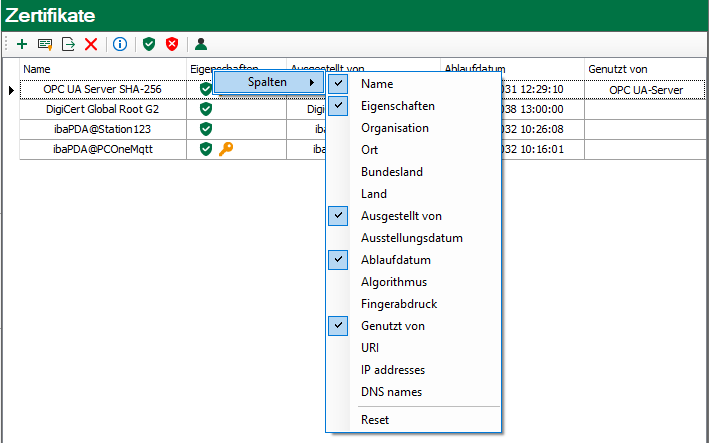This screenshot has width=709, height=443.
Task: Open certificate info with blue i icon
Action: pyautogui.click(x=120, y=44)
